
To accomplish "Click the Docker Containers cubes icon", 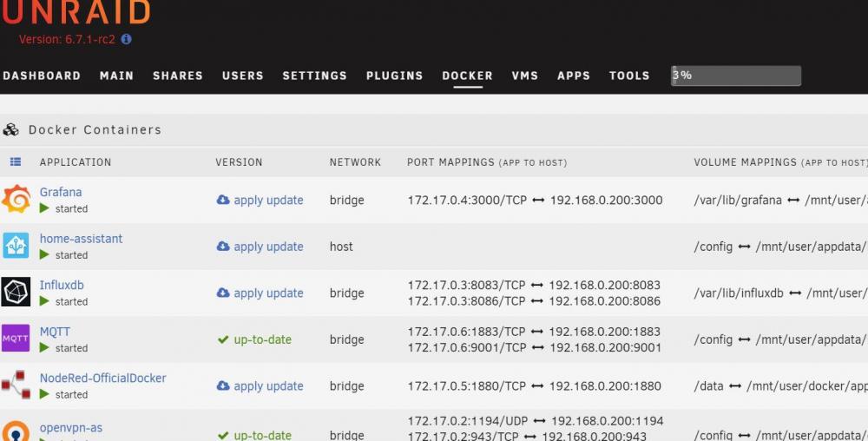I will [11, 130].
